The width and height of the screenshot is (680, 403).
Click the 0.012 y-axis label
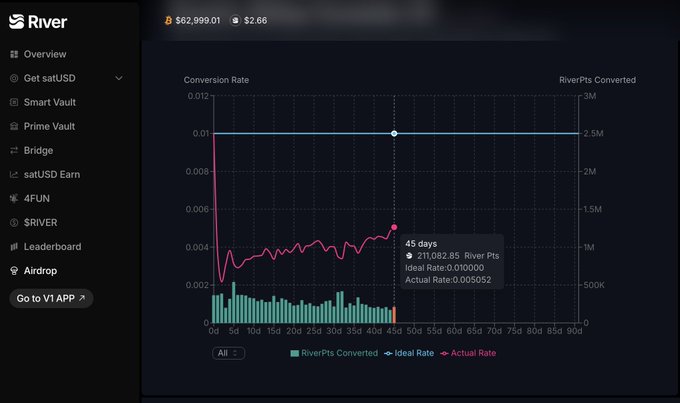click(x=198, y=96)
